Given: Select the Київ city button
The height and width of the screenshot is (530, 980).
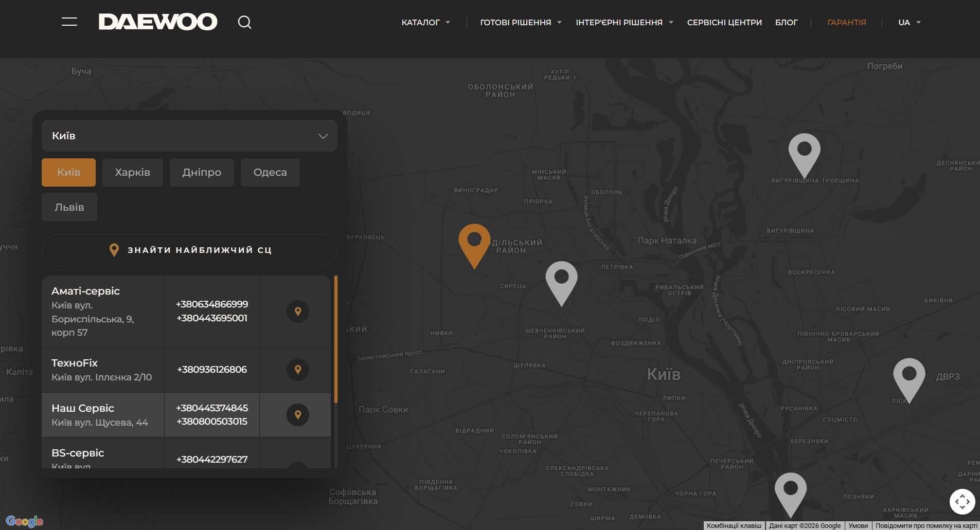Looking at the screenshot, I should point(68,172).
